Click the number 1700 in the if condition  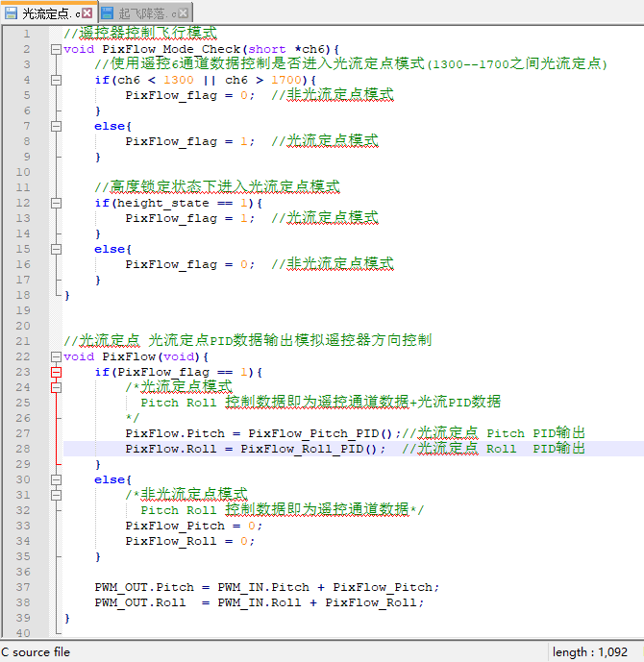pos(285,80)
